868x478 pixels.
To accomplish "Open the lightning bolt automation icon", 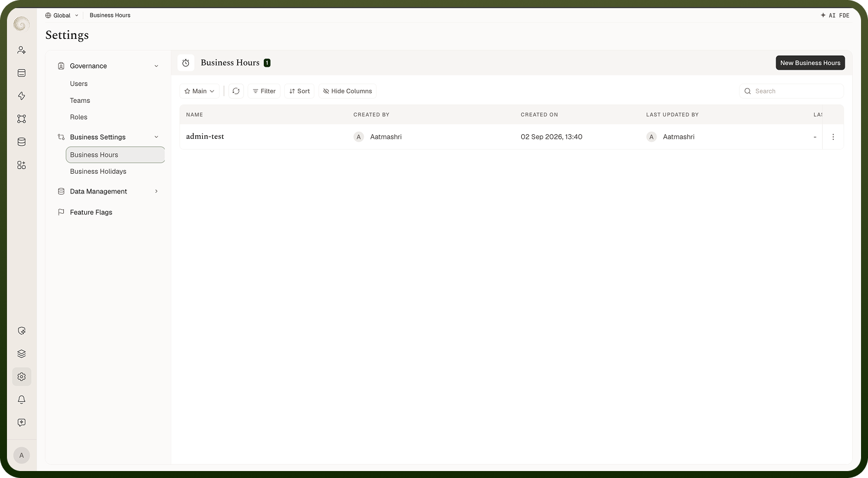I will (21, 96).
